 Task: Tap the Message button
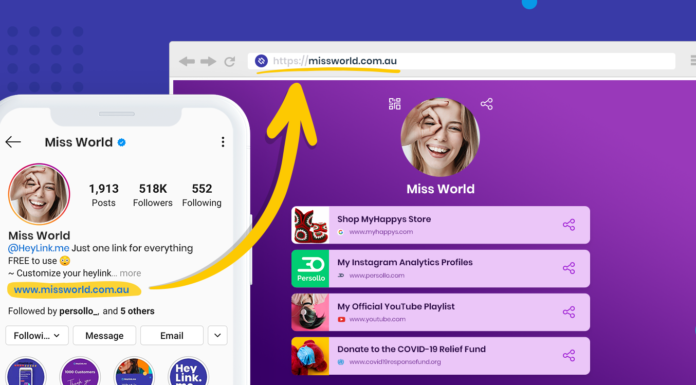(104, 335)
